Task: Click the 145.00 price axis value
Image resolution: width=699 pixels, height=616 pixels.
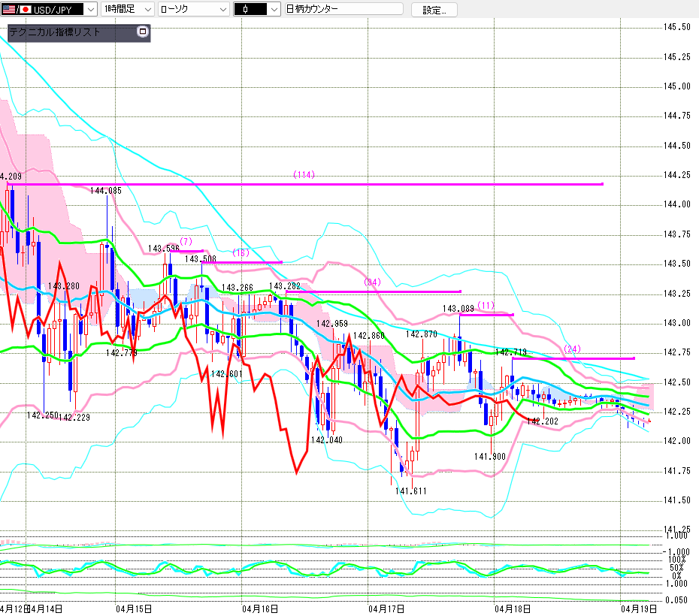Action: [676, 86]
